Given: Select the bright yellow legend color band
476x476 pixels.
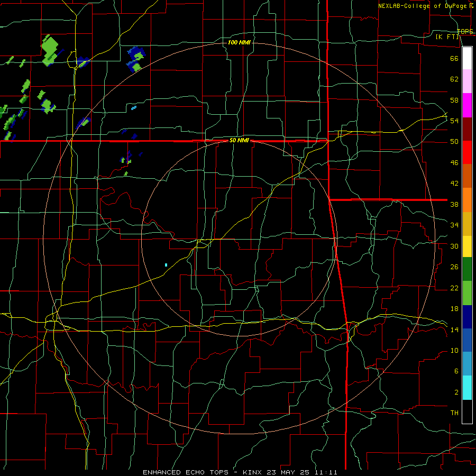Looking at the screenshot, I should pyautogui.click(x=467, y=246).
